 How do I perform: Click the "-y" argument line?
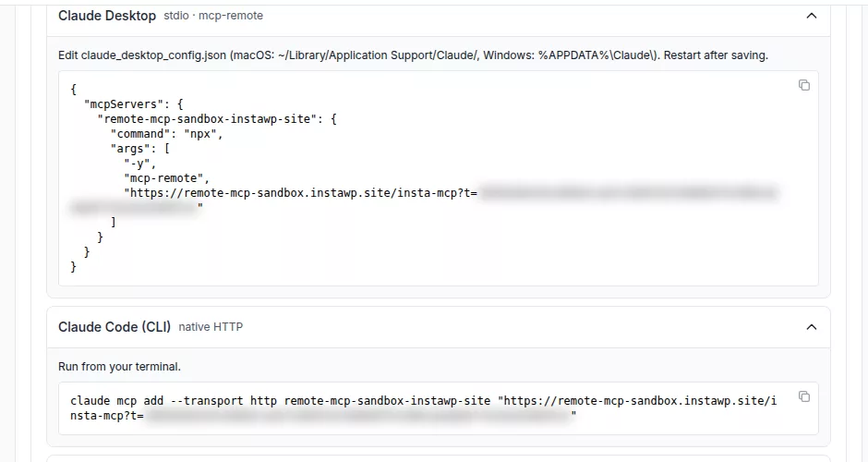click(x=140, y=164)
